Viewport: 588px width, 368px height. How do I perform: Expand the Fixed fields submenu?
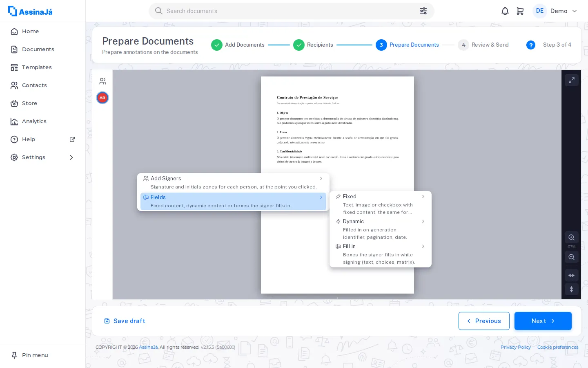point(380,204)
